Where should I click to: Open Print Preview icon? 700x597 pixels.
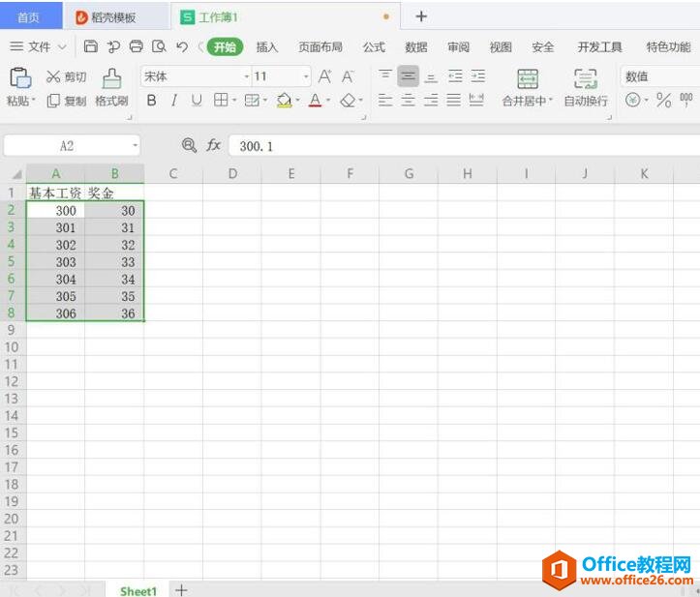pos(159,46)
